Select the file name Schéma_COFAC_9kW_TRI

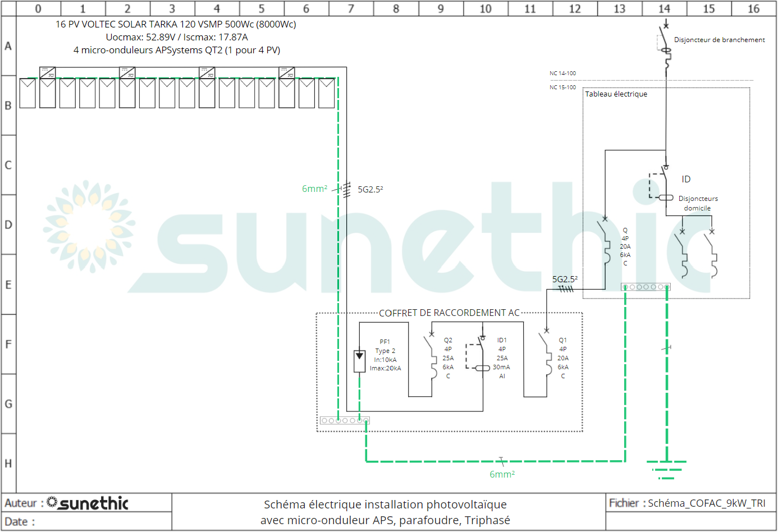706,503
